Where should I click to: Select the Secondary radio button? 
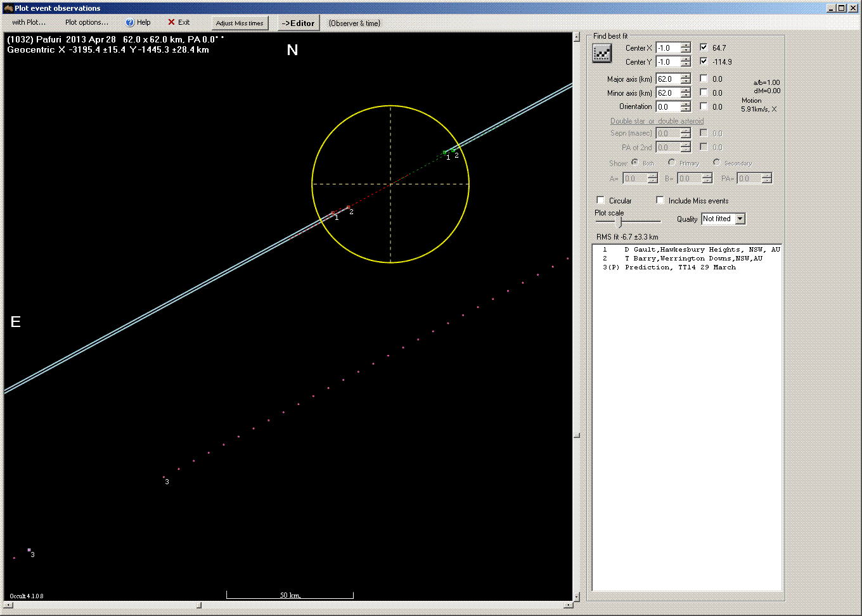coord(716,162)
